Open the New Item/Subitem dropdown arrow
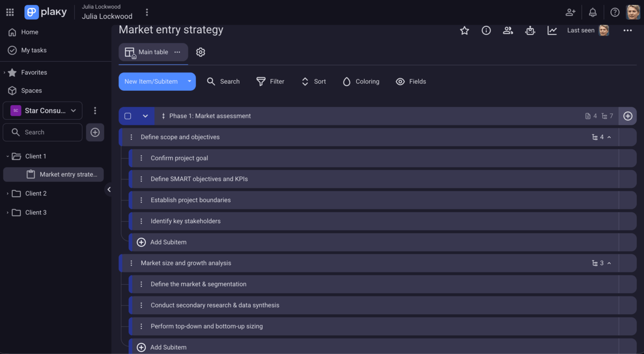 [x=189, y=81]
